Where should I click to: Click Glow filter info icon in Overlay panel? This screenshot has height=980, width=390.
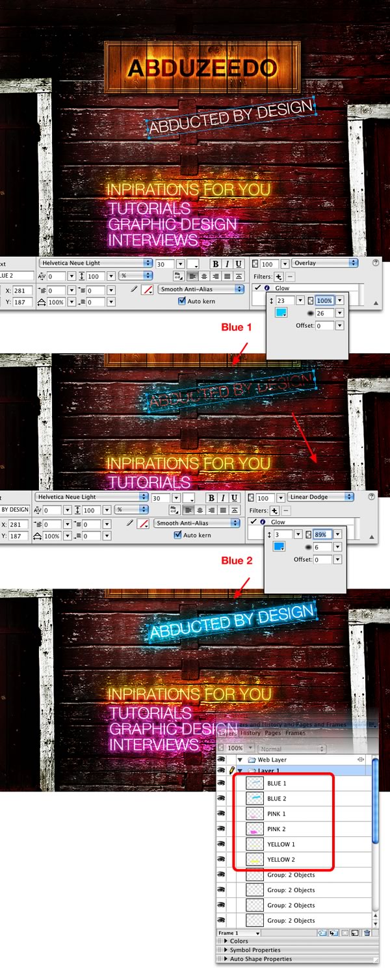267,287
